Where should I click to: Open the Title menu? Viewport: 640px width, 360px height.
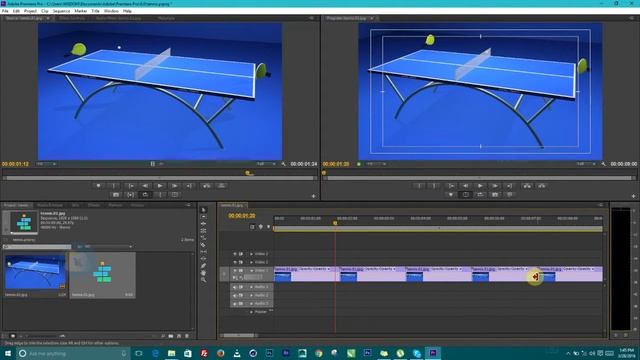[x=96, y=11]
